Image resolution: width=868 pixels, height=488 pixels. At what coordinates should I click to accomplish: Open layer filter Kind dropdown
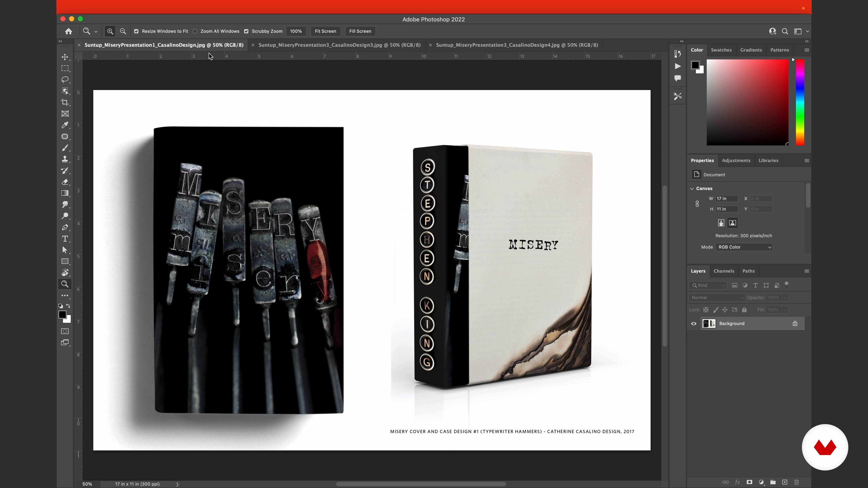(x=708, y=285)
